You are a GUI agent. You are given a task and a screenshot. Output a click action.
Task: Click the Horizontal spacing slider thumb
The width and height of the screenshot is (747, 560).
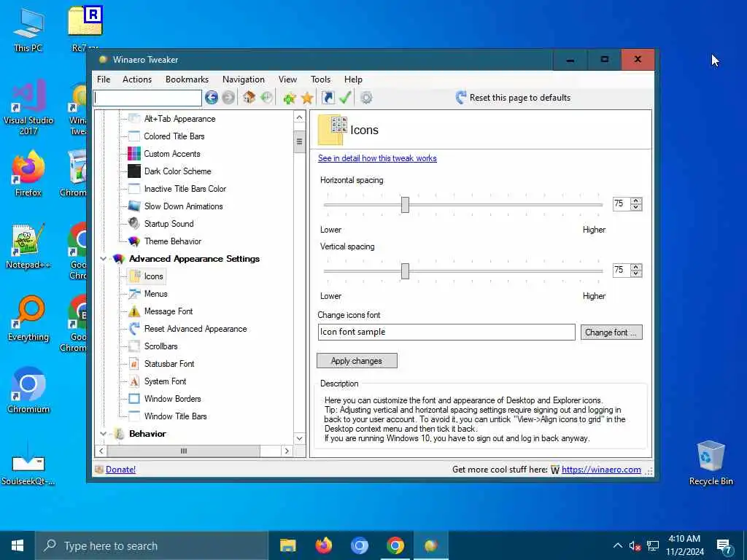tap(405, 205)
